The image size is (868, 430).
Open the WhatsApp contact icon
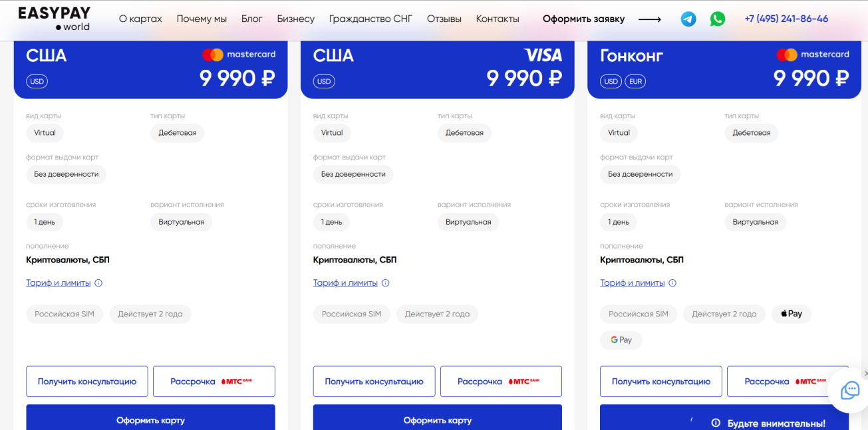[x=718, y=19]
